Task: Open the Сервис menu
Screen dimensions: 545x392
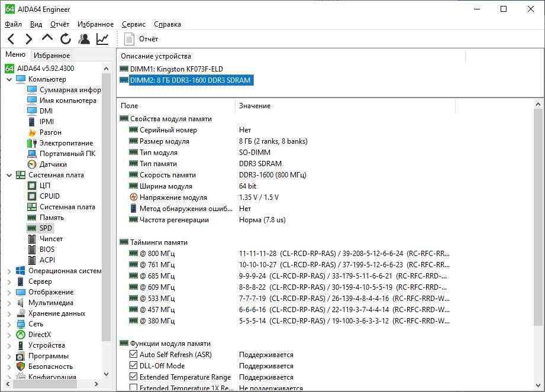Action: coord(134,24)
